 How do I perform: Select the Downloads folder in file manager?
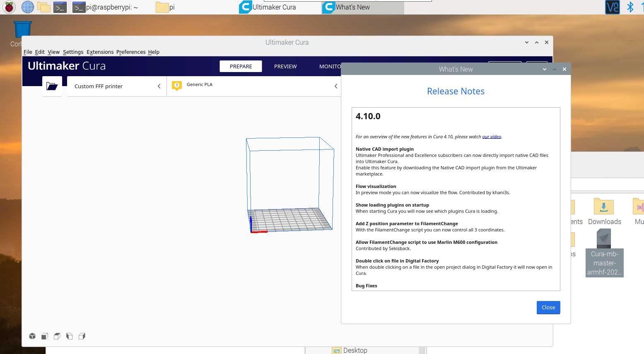pos(604,212)
